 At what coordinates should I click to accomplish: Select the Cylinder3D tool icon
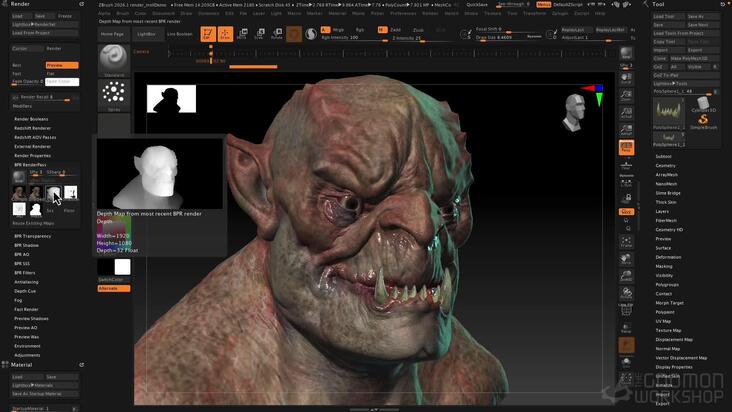pyautogui.click(x=703, y=104)
